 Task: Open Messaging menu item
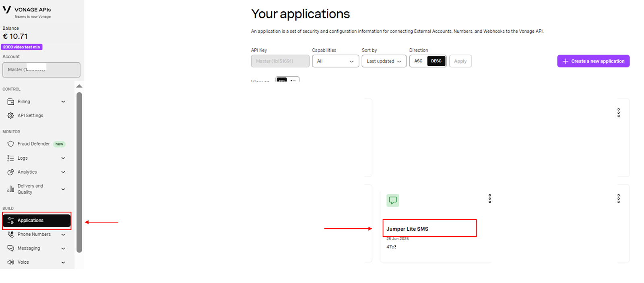point(37,248)
